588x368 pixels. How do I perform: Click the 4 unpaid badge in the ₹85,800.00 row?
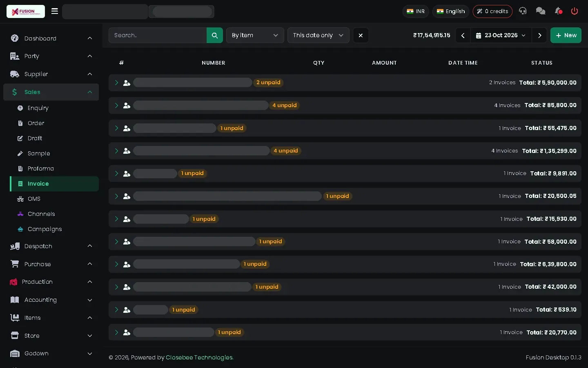[285, 105]
